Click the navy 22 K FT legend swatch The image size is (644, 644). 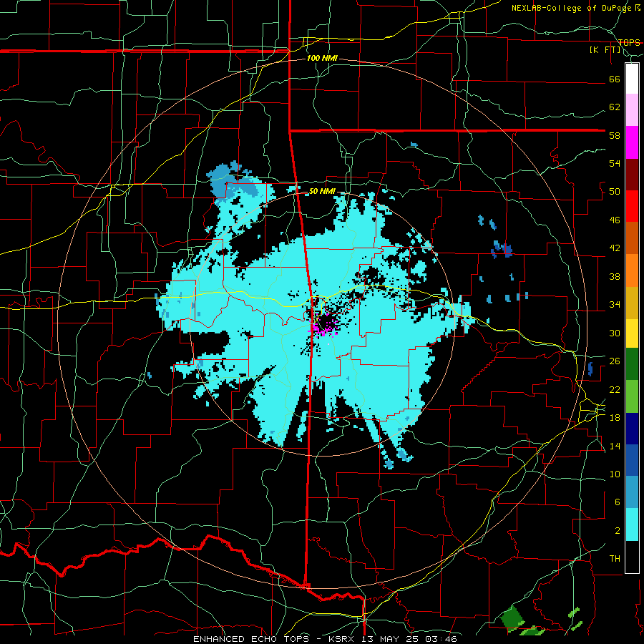coord(632,429)
